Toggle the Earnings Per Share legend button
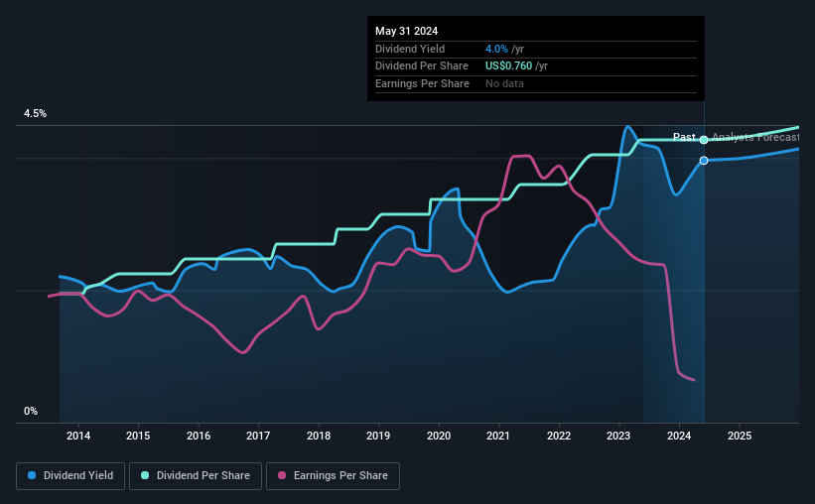Image resolution: width=815 pixels, height=504 pixels. point(334,476)
